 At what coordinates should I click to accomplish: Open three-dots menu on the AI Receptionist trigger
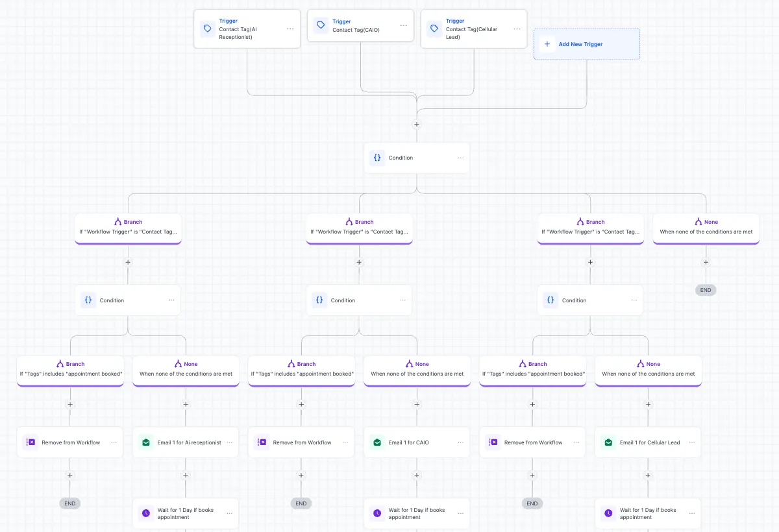[290, 29]
